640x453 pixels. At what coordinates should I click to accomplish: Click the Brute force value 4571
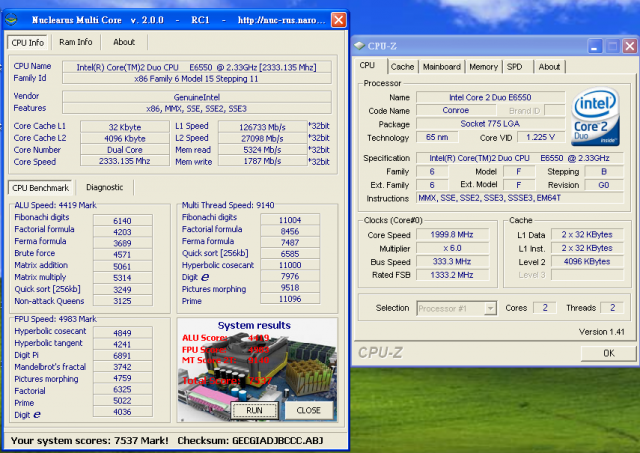click(x=122, y=255)
